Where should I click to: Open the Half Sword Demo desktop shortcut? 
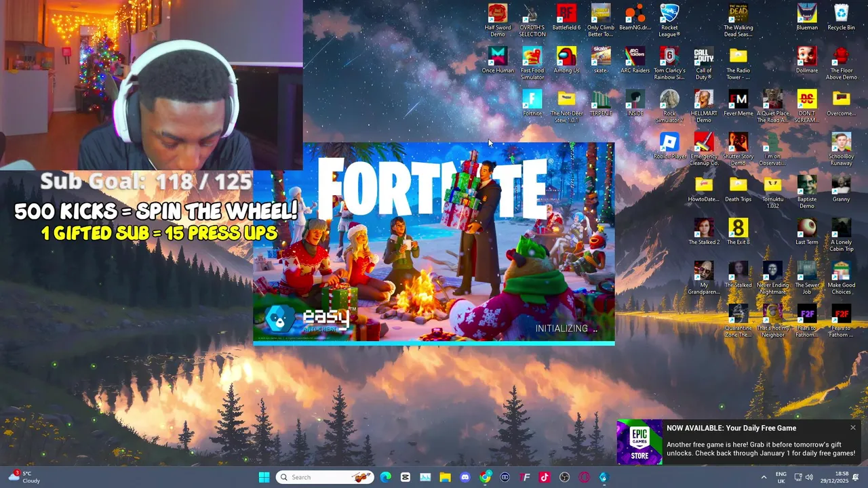point(497,20)
